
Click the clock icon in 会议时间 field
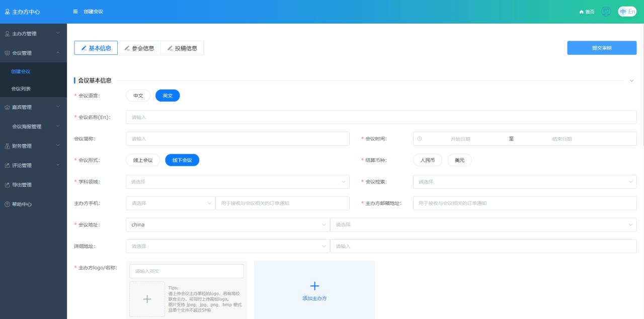[x=420, y=139]
